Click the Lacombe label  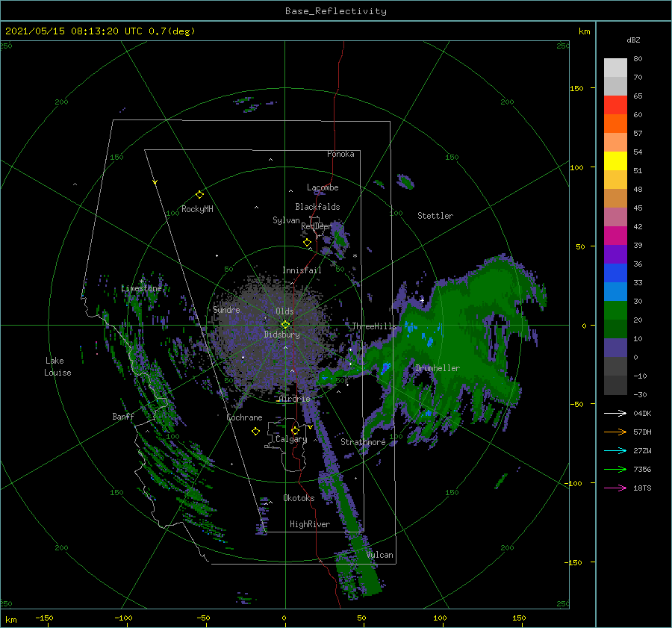pos(323,187)
